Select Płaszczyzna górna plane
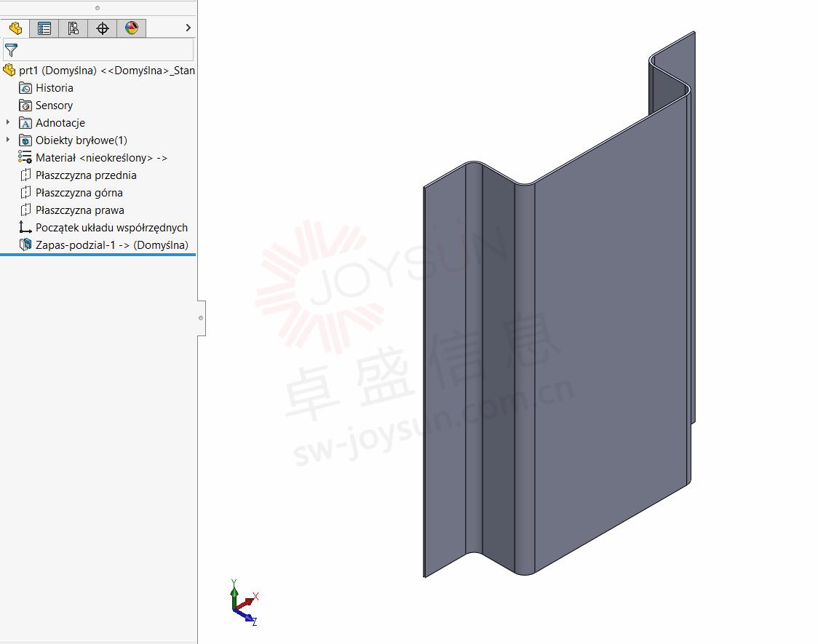The image size is (818, 644). [79, 192]
